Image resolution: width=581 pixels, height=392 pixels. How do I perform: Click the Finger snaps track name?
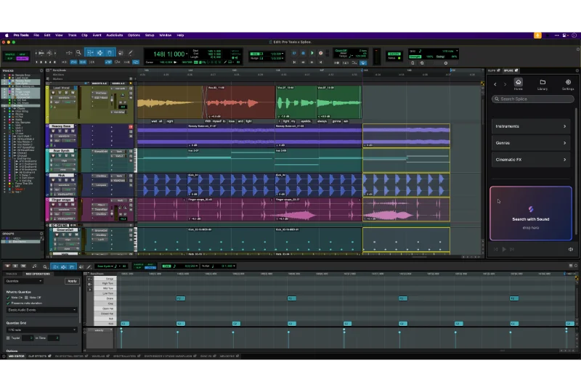tap(61, 200)
